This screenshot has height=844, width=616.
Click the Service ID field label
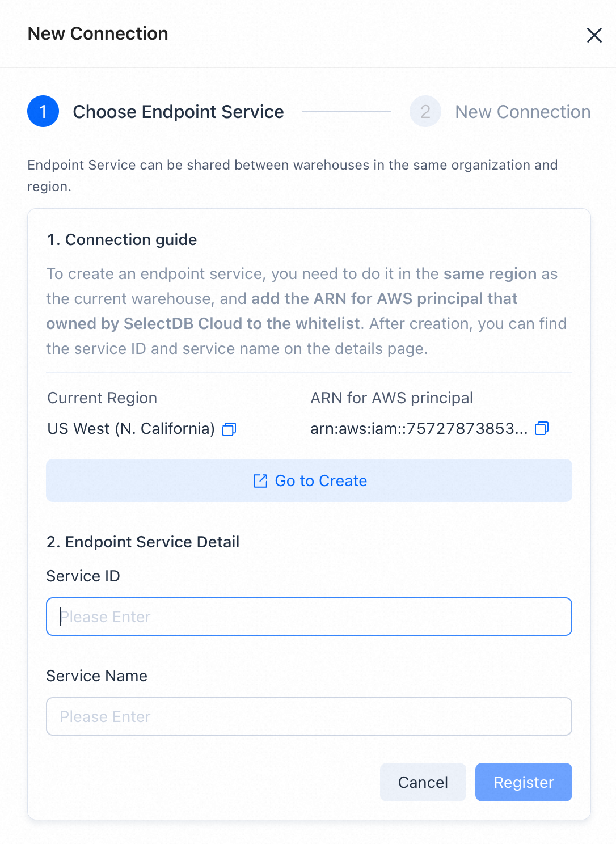[83, 576]
